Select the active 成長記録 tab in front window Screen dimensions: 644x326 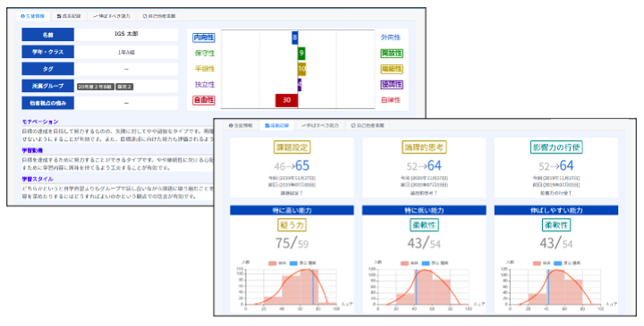click(x=276, y=125)
